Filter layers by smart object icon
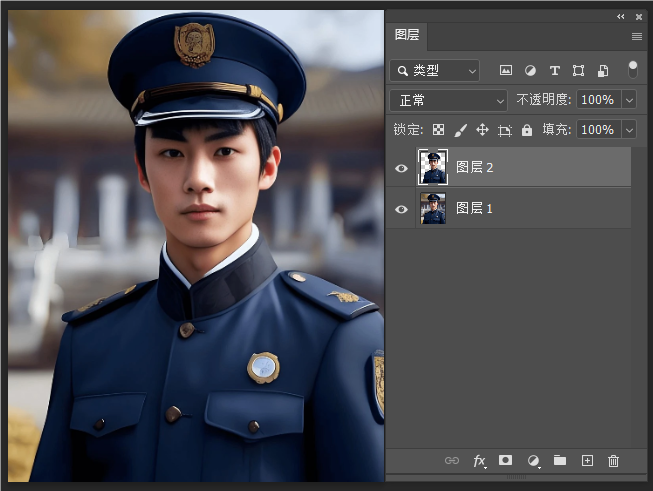 603,71
